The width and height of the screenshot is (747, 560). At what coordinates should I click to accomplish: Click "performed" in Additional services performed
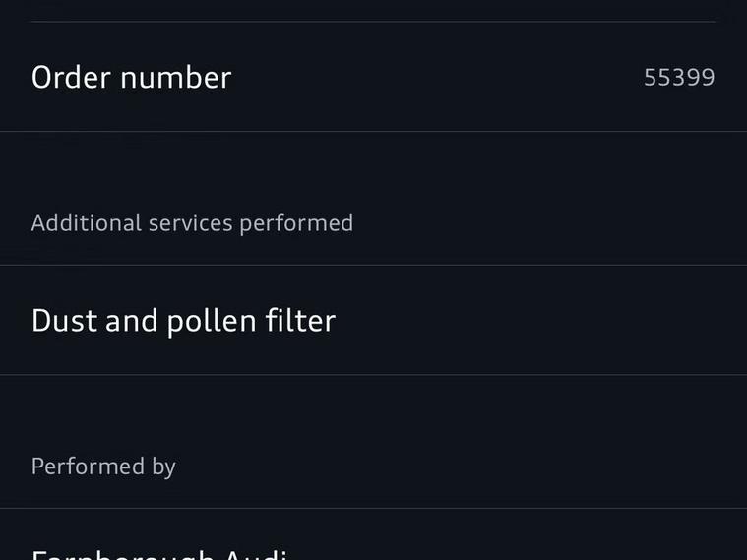(x=296, y=223)
